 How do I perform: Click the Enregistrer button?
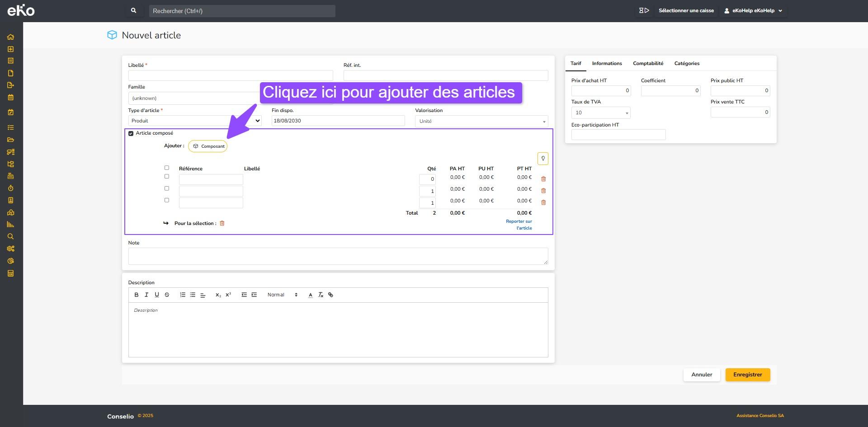[x=747, y=375]
